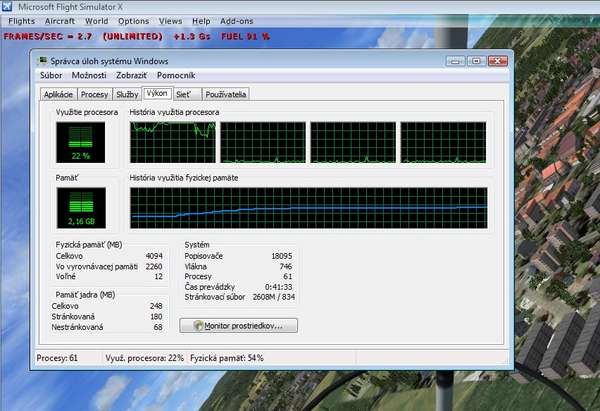Click the fourth CPU core history graph
This screenshot has height=411, width=600.
(443, 142)
